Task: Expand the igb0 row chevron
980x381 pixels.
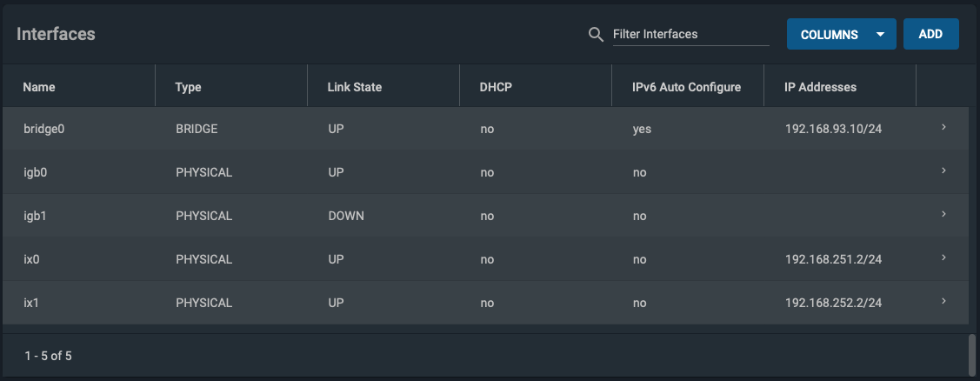Action: [943, 170]
